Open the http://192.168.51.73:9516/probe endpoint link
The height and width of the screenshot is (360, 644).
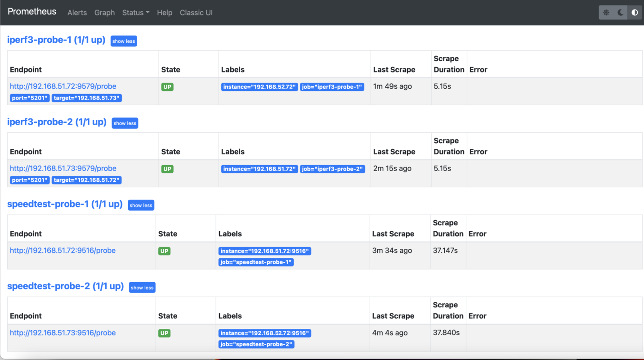coord(63,333)
